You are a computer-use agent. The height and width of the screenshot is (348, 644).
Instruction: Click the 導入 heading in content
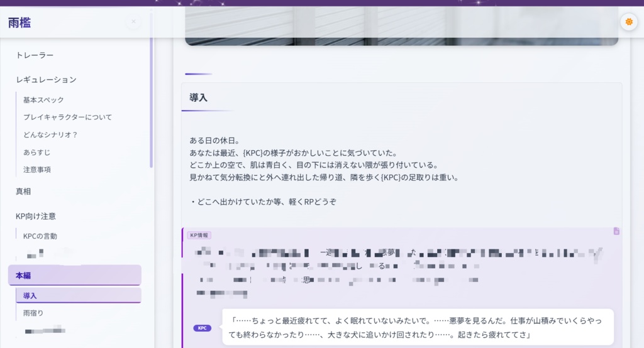(x=198, y=97)
